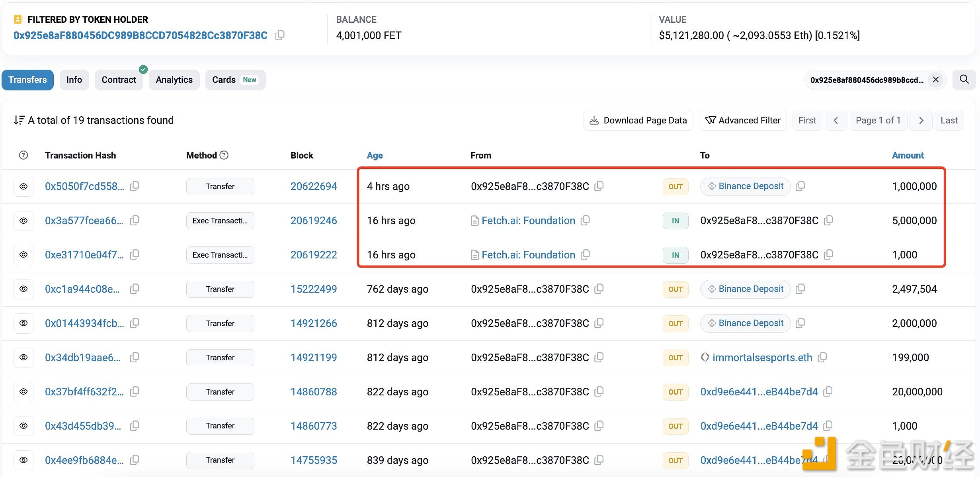Go to the next page chevron

921,120
